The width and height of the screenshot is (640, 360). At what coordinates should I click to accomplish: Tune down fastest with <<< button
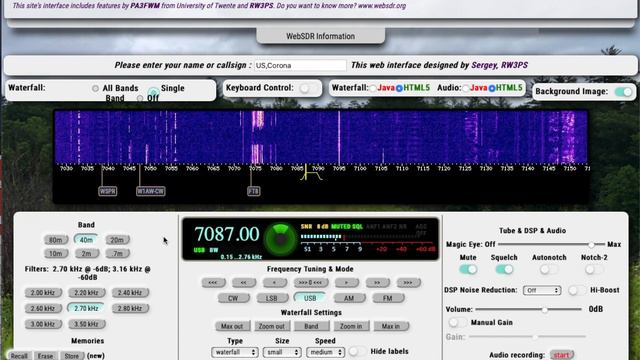[213, 282]
